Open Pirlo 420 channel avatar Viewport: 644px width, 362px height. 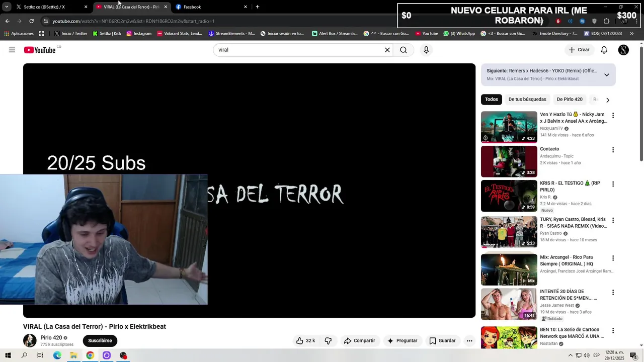30,340
